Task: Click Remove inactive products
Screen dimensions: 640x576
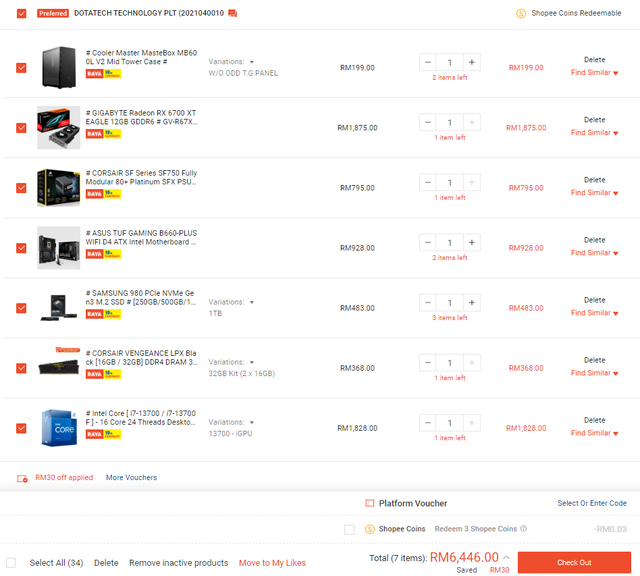Action: pos(179,563)
